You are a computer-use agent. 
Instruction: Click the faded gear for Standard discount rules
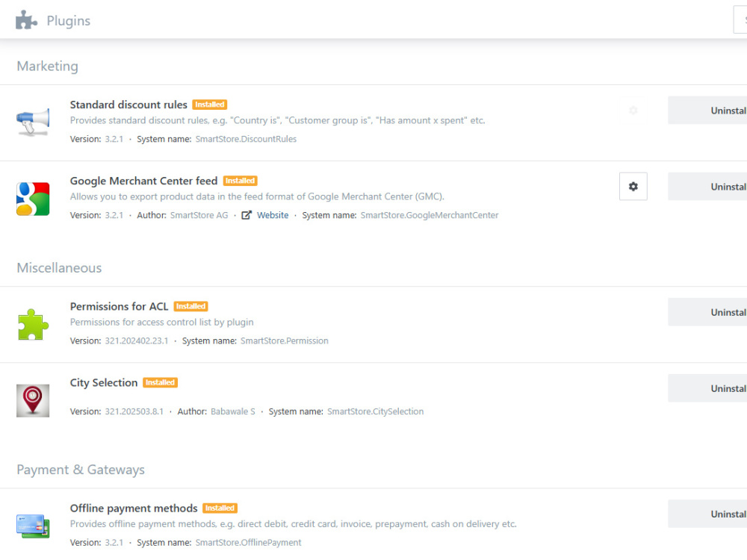(x=633, y=111)
